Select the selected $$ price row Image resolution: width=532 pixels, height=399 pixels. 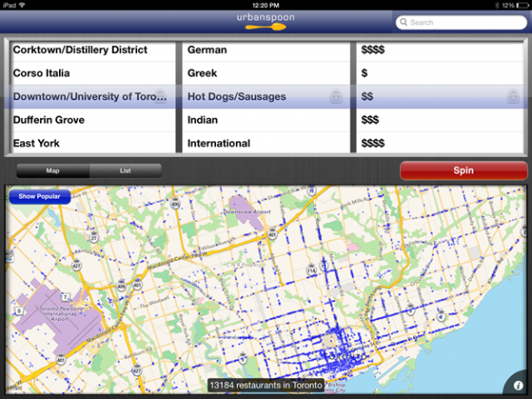tap(440, 96)
